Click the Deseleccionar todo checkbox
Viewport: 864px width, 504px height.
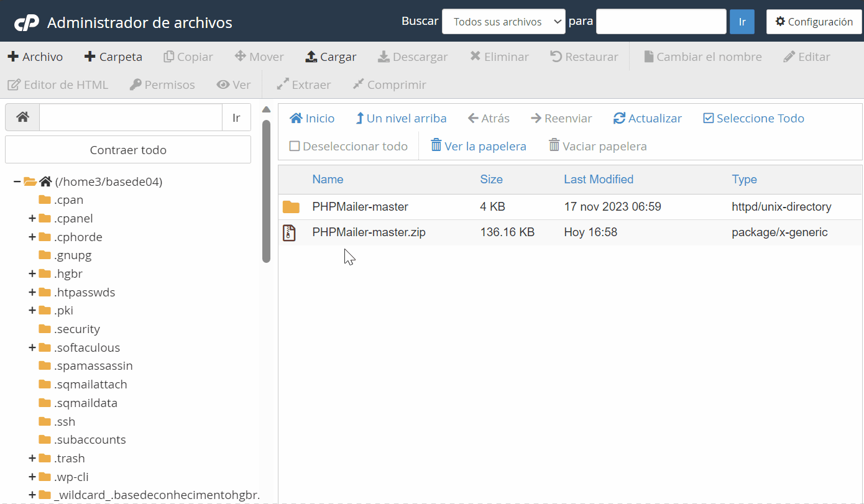295,147
